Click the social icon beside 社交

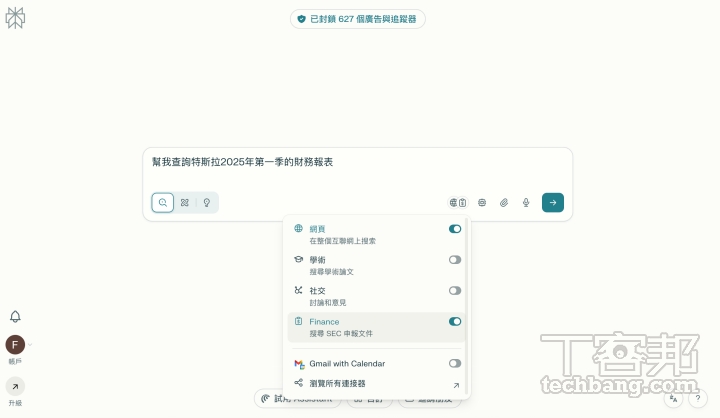[x=298, y=290]
